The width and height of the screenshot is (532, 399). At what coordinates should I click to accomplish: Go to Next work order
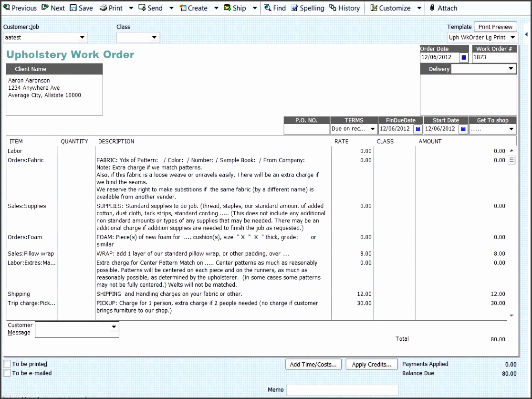click(53, 8)
